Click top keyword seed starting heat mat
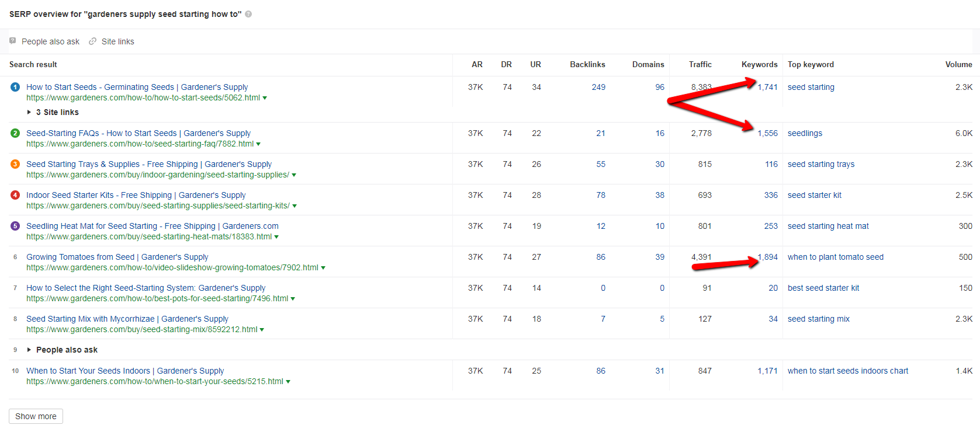Screen dimensions: 980x432 click(828, 226)
